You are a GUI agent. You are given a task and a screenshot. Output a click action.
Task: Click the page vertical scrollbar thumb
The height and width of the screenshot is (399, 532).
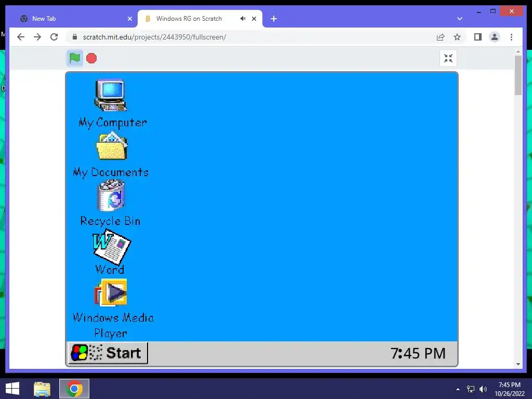[518, 75]
